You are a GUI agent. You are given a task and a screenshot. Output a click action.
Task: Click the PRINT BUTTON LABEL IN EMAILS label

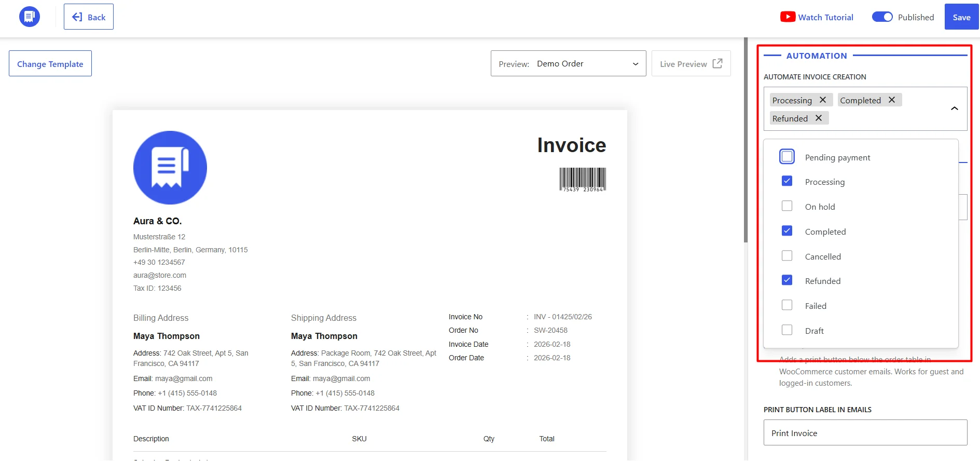[818, 410]
